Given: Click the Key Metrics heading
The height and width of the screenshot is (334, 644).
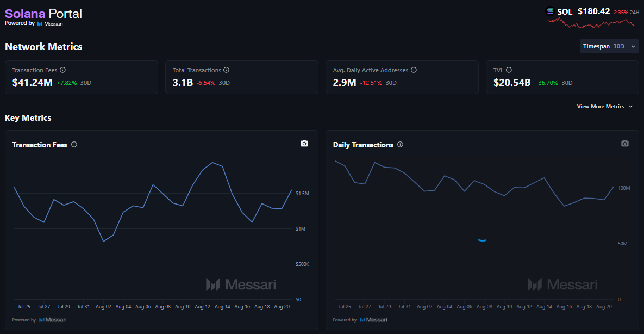Looking at the screenshot, I should 28,118.
